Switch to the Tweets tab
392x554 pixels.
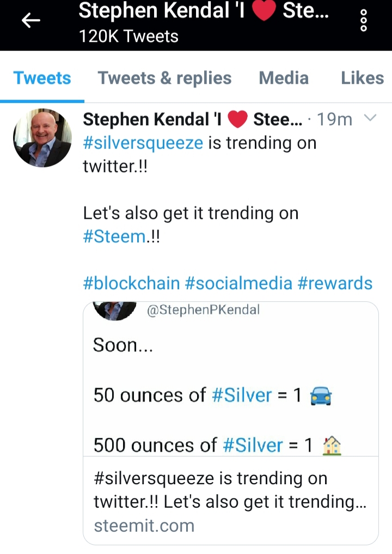point(42,78)
